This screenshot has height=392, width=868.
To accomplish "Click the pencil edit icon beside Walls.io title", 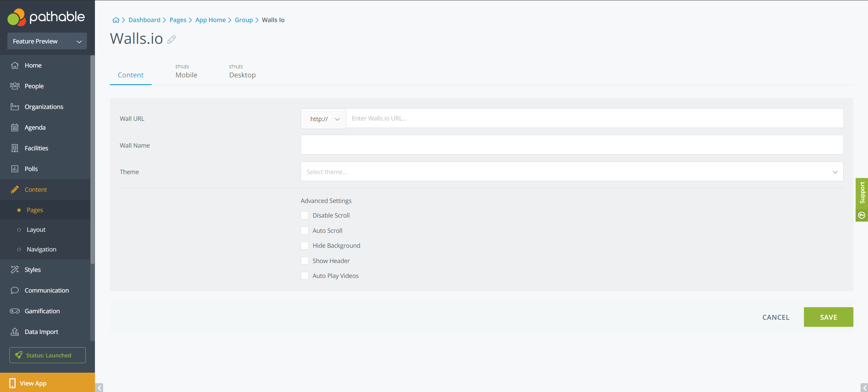I will pyautogui.click(x=172, y=39).
